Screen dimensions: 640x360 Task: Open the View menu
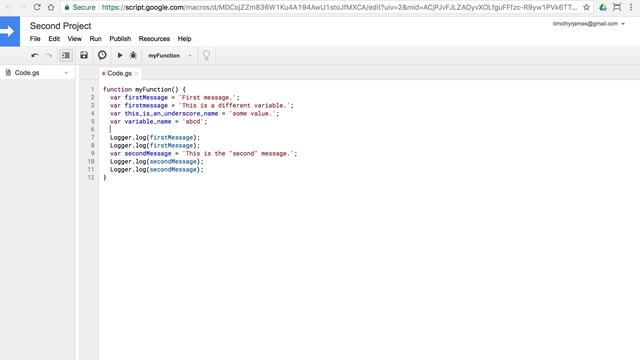click(x=74, y=39)
